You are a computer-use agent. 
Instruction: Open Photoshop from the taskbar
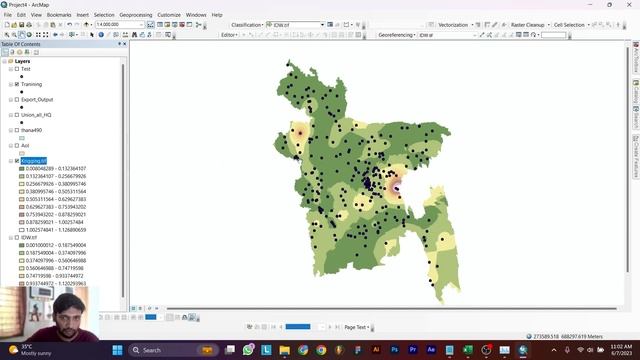click(394, 350)
